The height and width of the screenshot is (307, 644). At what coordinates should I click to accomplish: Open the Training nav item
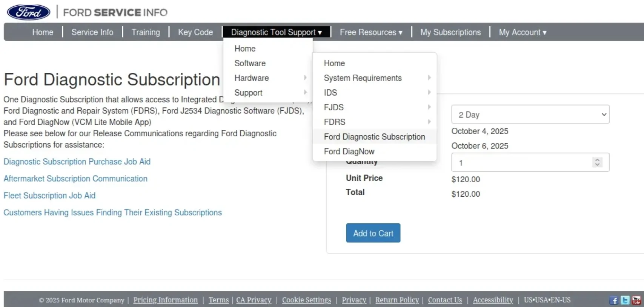(x=146, y=32)
